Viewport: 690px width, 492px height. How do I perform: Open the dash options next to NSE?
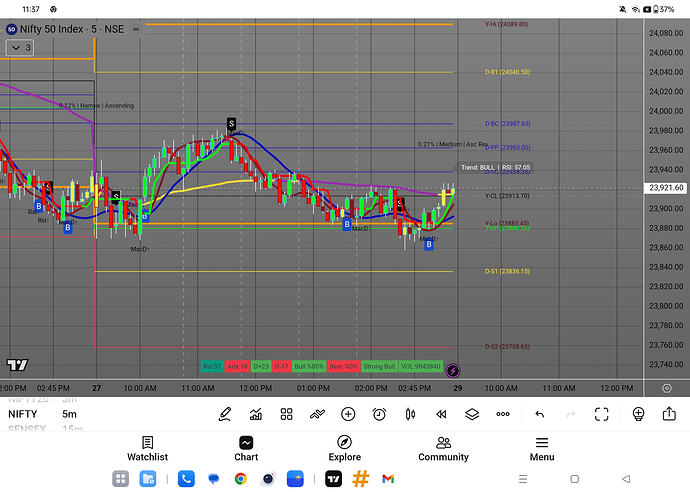pos(136,29)
